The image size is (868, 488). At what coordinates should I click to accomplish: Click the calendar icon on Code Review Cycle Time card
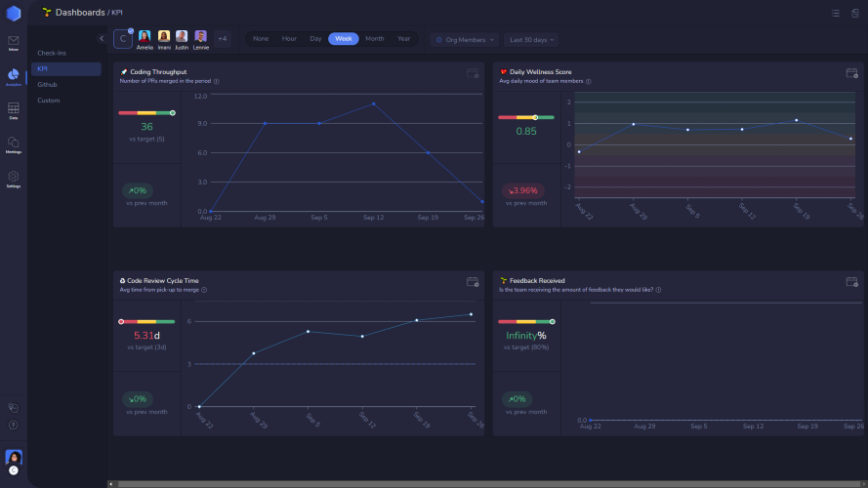(473, 282)
